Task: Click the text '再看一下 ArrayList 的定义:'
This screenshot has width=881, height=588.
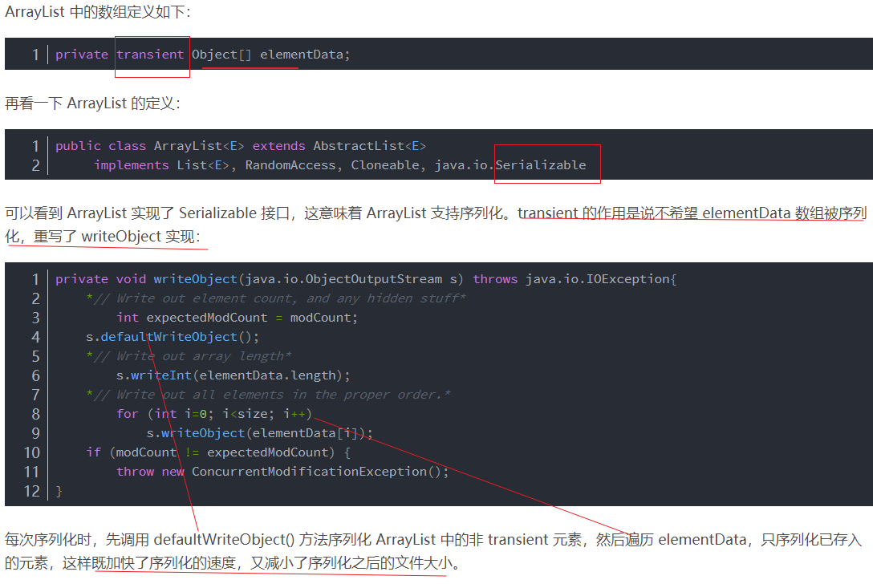Action: tap(93, 103)
